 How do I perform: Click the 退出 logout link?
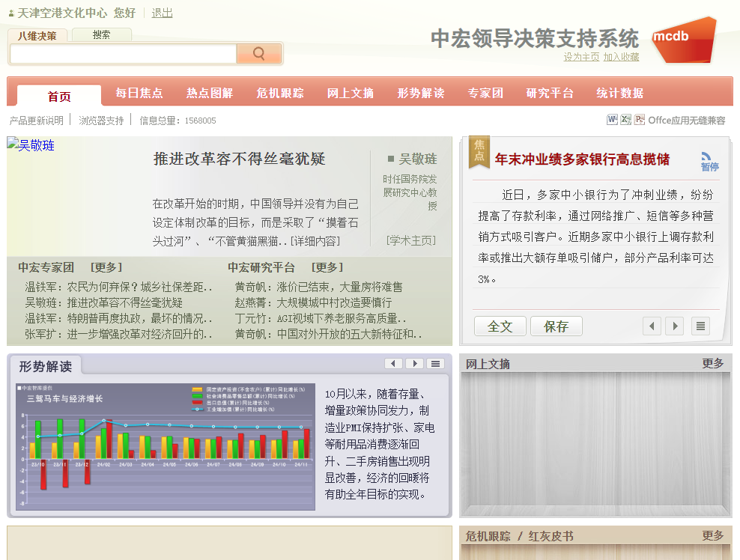162,13
